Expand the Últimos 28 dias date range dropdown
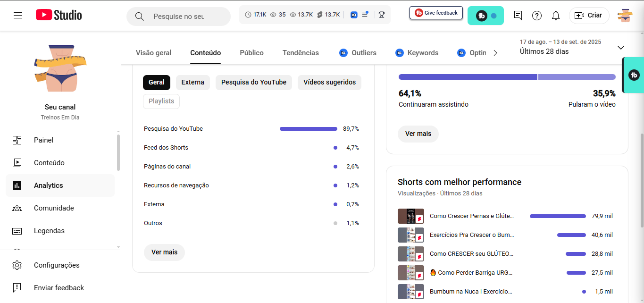This screenshot has height=303, width=644. coord(620,48)
